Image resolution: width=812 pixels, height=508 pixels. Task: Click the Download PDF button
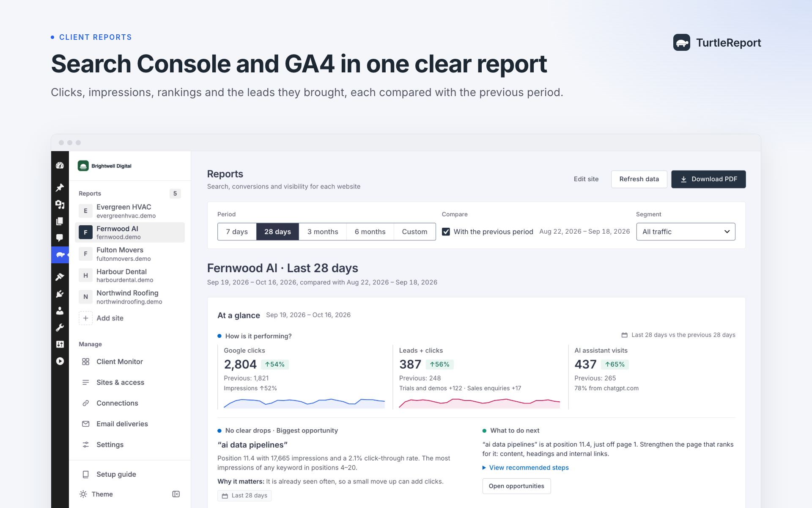pyautogui.click(x=708, y=179)
